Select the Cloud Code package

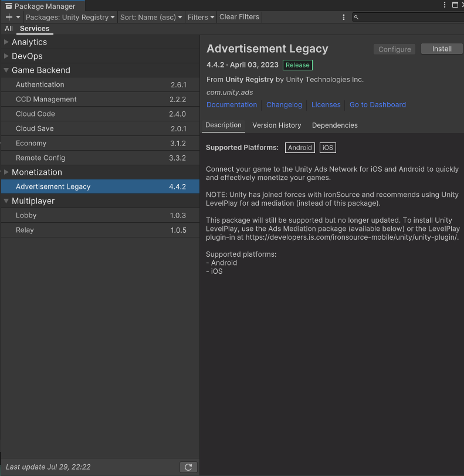pyautogui.click(x=100, y=114)
